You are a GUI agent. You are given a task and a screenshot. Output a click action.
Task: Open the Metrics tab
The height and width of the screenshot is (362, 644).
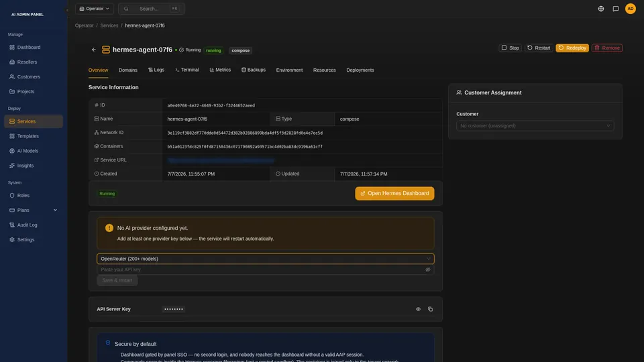[220, 70]
